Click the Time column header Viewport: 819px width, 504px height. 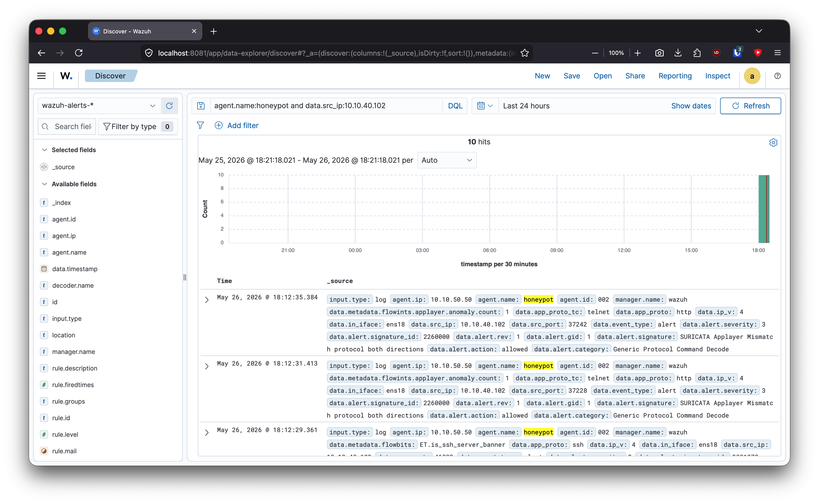[224, 281]
